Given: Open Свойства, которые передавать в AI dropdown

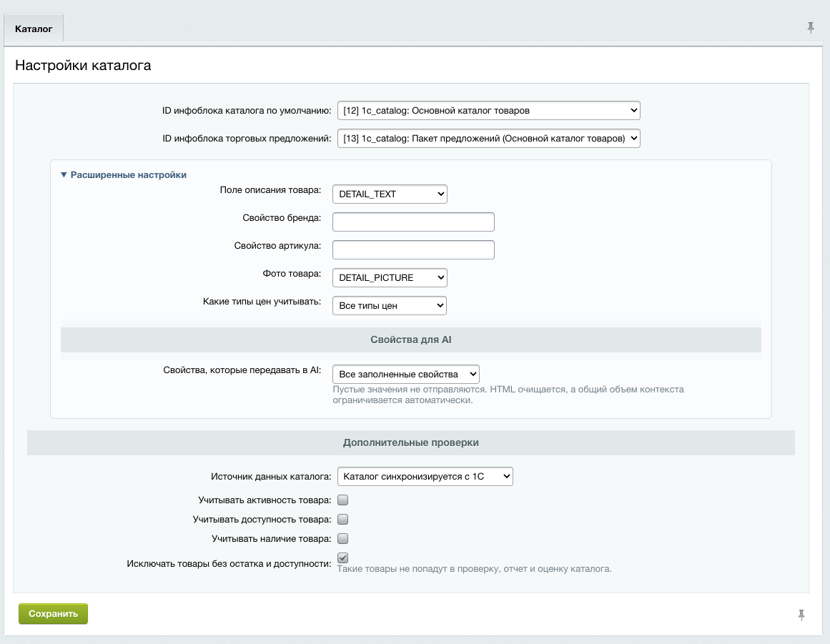Looking at the screenshot, I should tap(406, 374).
